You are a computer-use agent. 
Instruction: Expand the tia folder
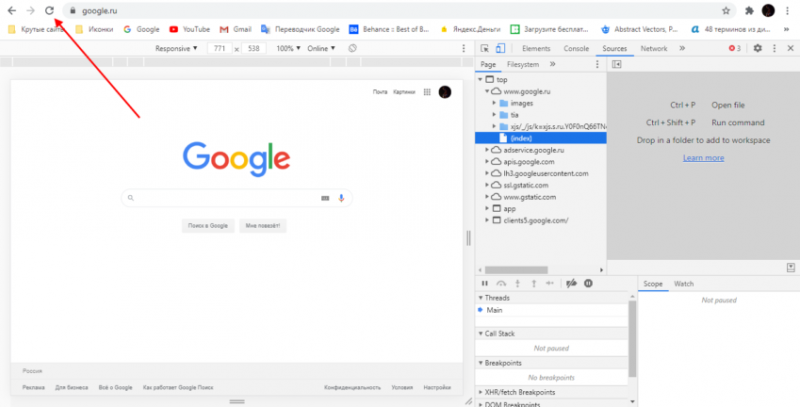494,115
